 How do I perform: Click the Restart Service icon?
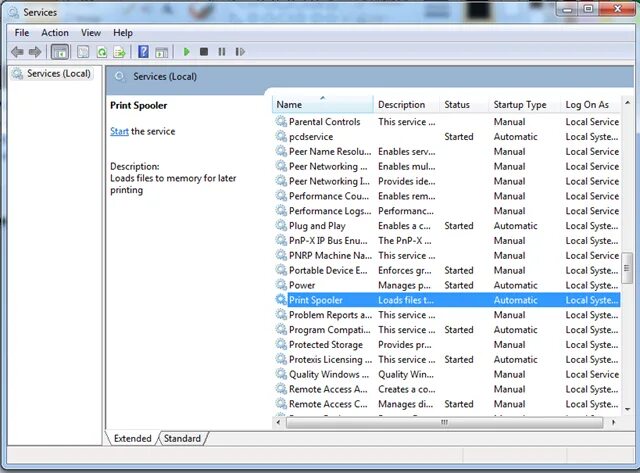(240, 52)
